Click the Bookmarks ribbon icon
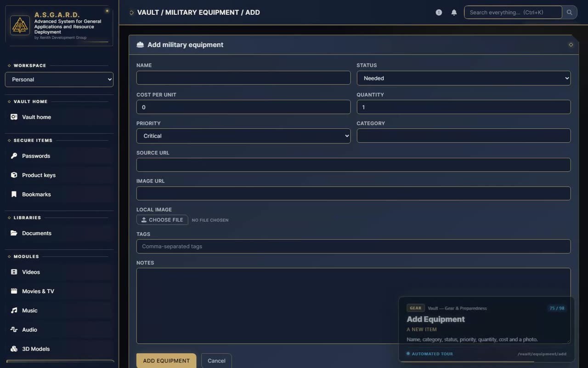The width and height of the screenshot is (588, 368). (14, 195)
